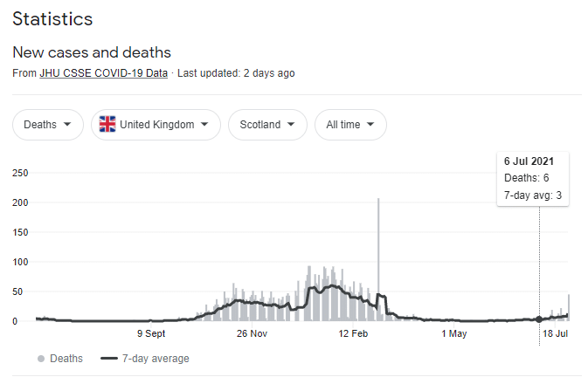Click the 9 Sept date axis label

151,333
